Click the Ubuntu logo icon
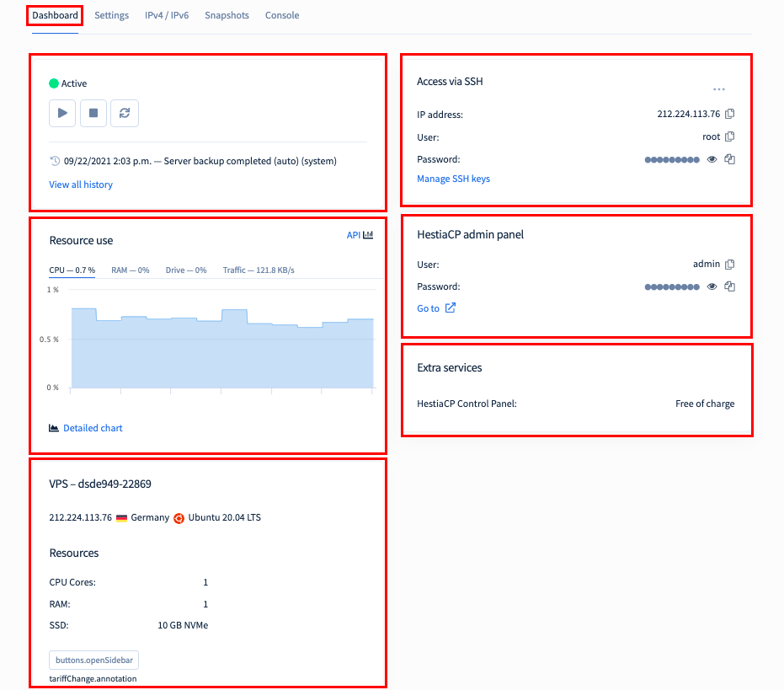This screenshot has width=784, height=690. (x=179, y=518)
